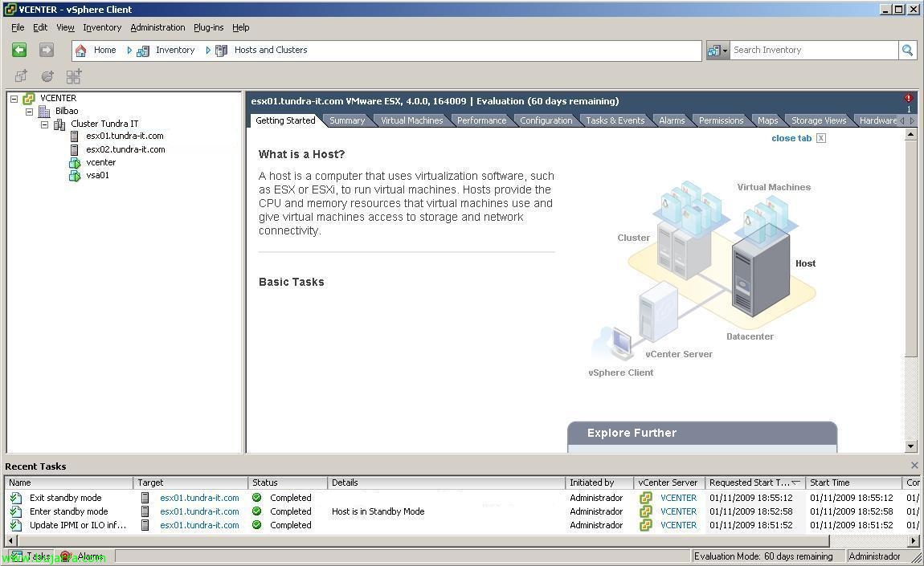Click the Search Inventory input field
Image resolution: width=924 pixels, height=566 pixels.
point(814,50)
